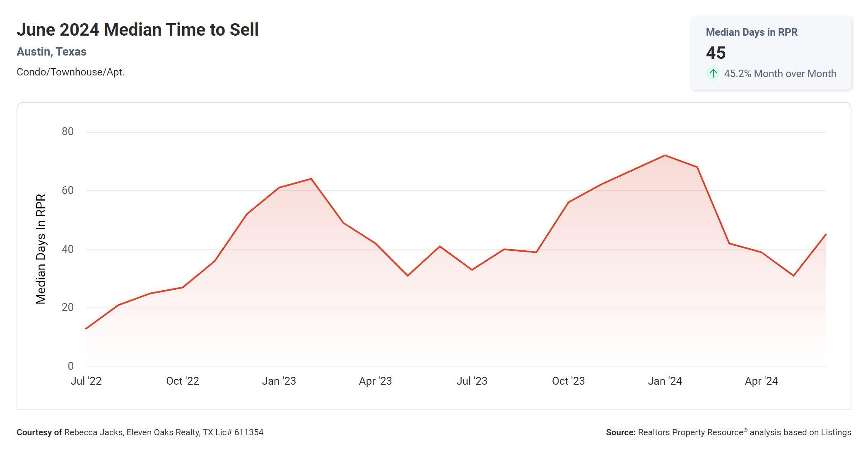Click the "Jul '22" x-axis label

[86, 381]
